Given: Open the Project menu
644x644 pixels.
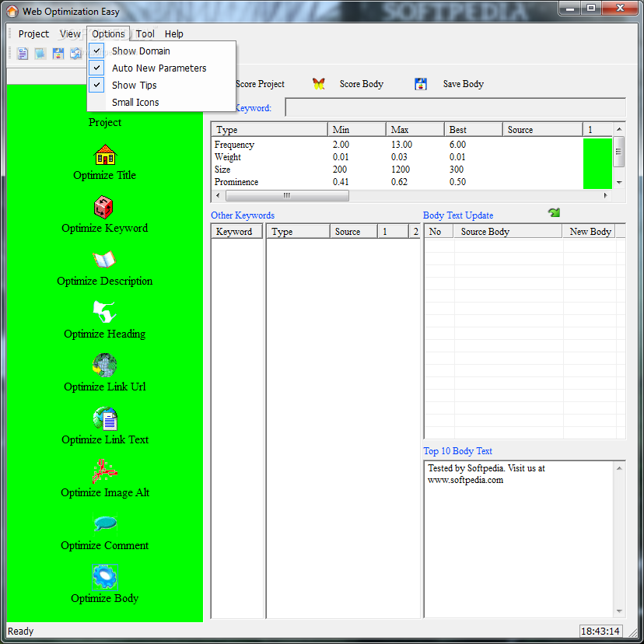Looking at the screenshot, I should 33,33.
